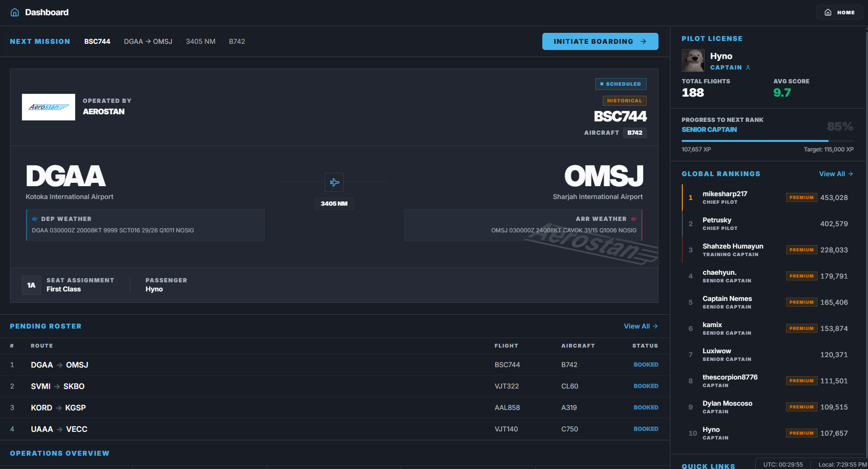Image resolution: width=868 pixels, height=469 pixels.
Task: Open View All in Global Rankings
Action: [x=836, y=174]
